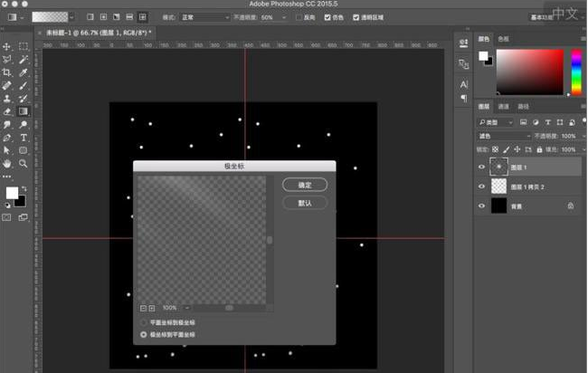The height and width of the screenshot is (373, 588).
Task: Open layer blend mode 滤色 dropdown
Action: coord(504,136)
